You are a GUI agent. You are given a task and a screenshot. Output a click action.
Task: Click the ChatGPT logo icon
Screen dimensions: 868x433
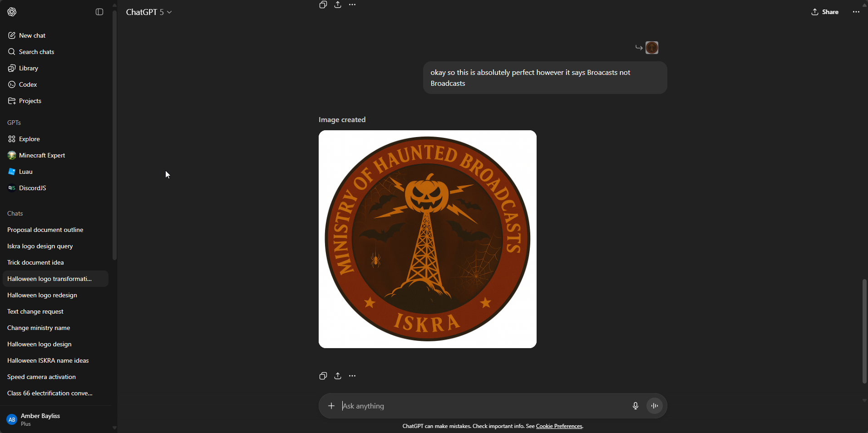click(x=12, y=12)
